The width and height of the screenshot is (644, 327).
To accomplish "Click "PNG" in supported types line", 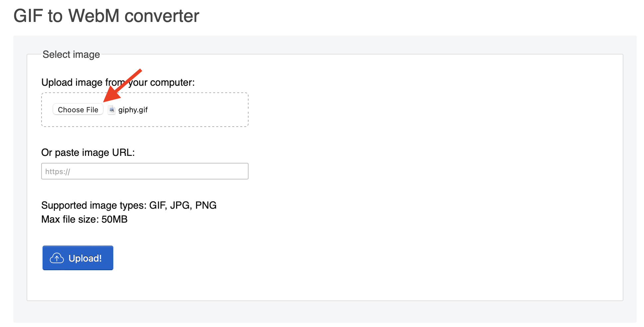I will [x=206, y=205].
